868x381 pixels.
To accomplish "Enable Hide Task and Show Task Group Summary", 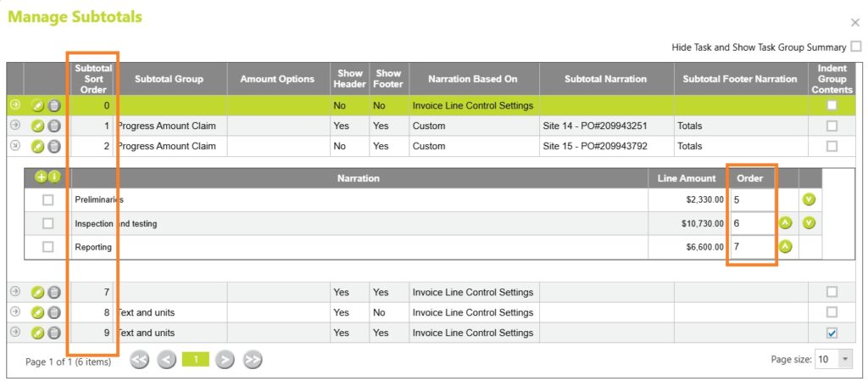I will pos(856,47).
